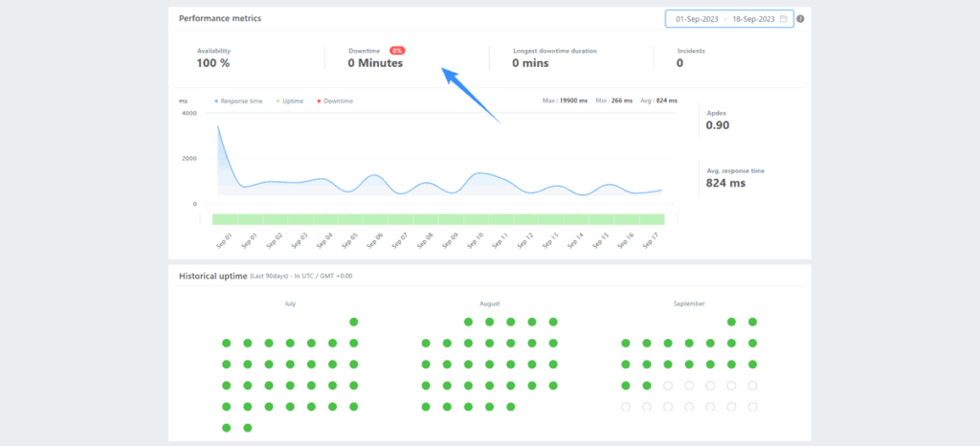Toggle the Uptime legend series
This screenshot has height=446, width=980.
pos(291,100)
